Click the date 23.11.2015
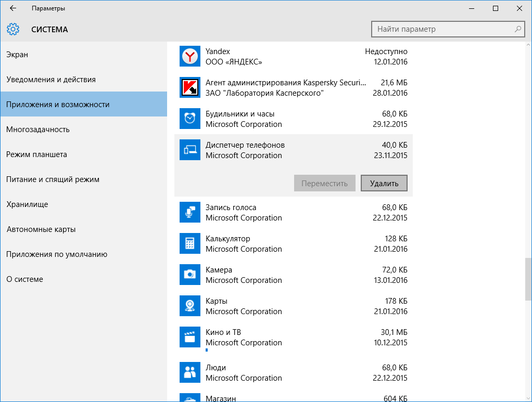Image resolution: width=532 pixels, height=402 pixels. 390,155
